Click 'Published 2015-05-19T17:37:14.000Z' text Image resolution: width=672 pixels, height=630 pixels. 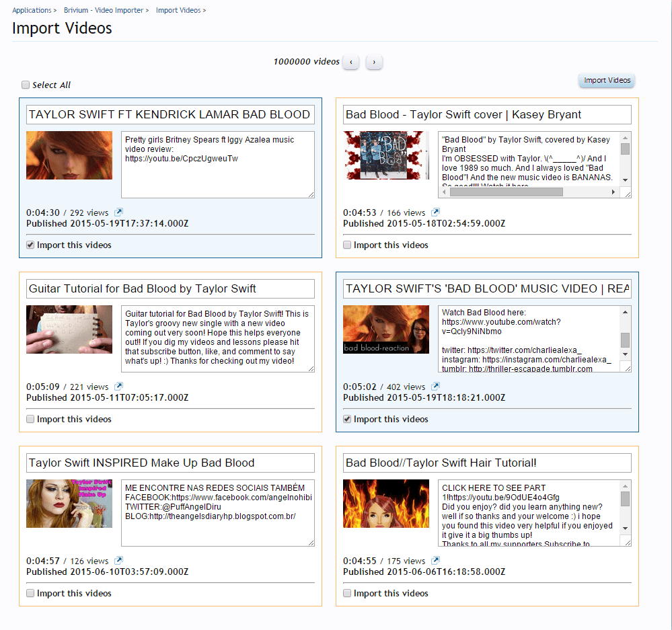[x=107, y=224]
